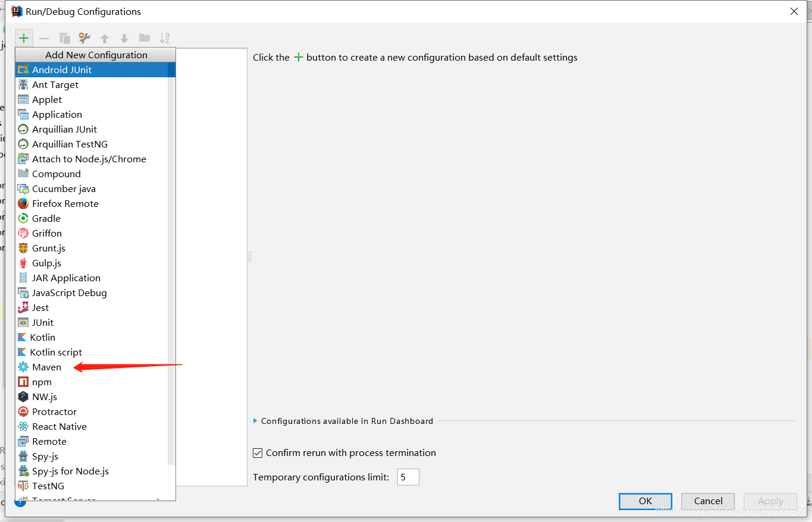Click the Apply button
Screen dimensions: 812x522
pyautogui.click(x=770, y=501)
